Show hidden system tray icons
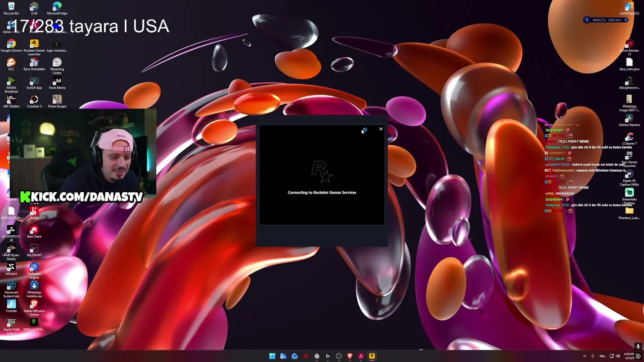This screenshot has height=362, width=644. [x=584, y=356]
